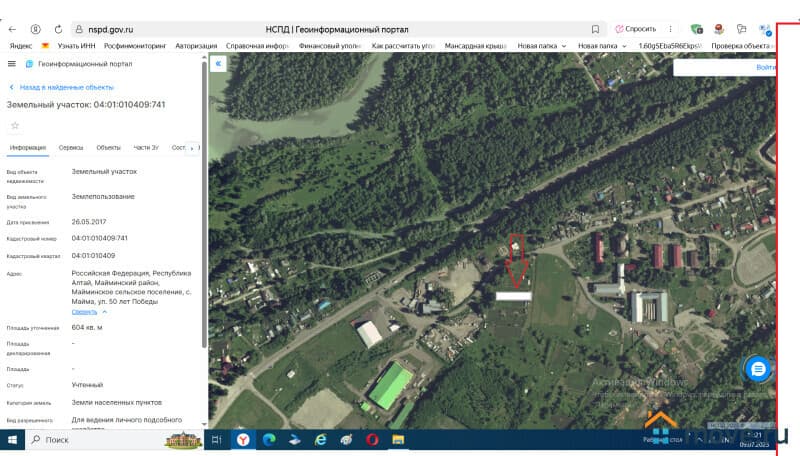Click Земли населенных пунктов value
This screenshot has width=800, height=456.
(x=116, y=402)
